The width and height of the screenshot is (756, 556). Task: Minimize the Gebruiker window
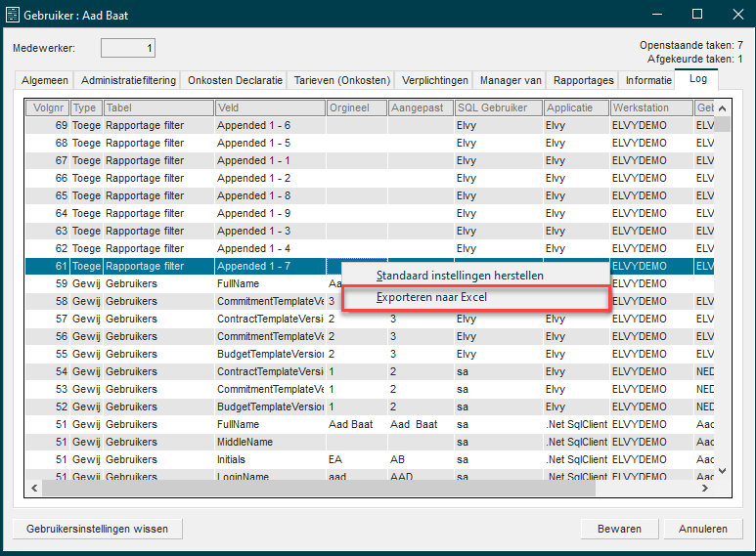pos(656,15)
